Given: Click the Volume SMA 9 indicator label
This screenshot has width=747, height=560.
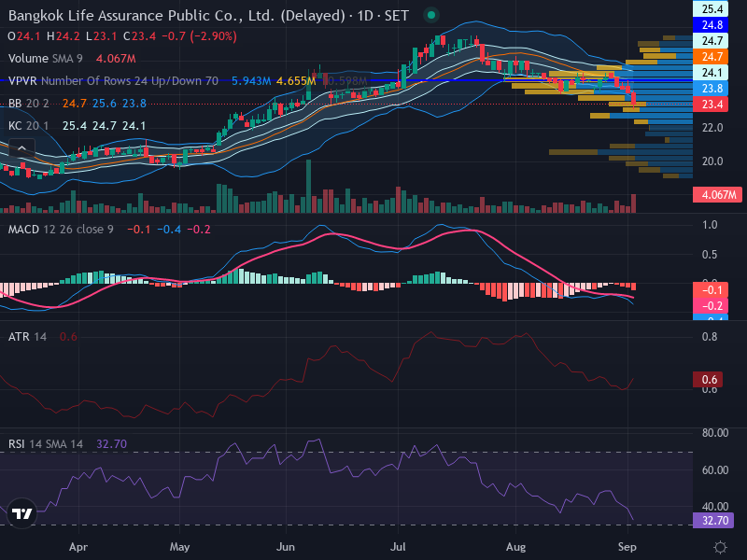Looking at the screenshot, I should click(x=45, y=59).
